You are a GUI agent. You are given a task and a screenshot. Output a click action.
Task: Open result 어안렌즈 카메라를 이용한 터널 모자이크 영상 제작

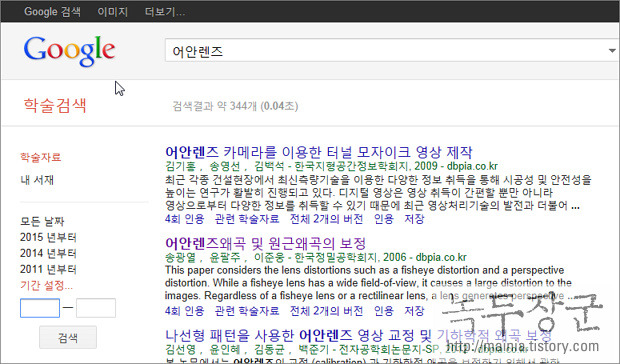coord(319,152)
